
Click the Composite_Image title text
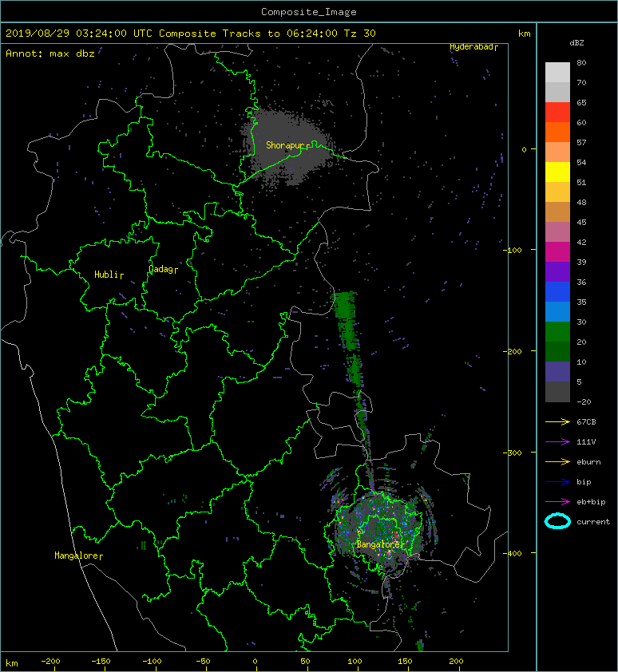[309, 12]
